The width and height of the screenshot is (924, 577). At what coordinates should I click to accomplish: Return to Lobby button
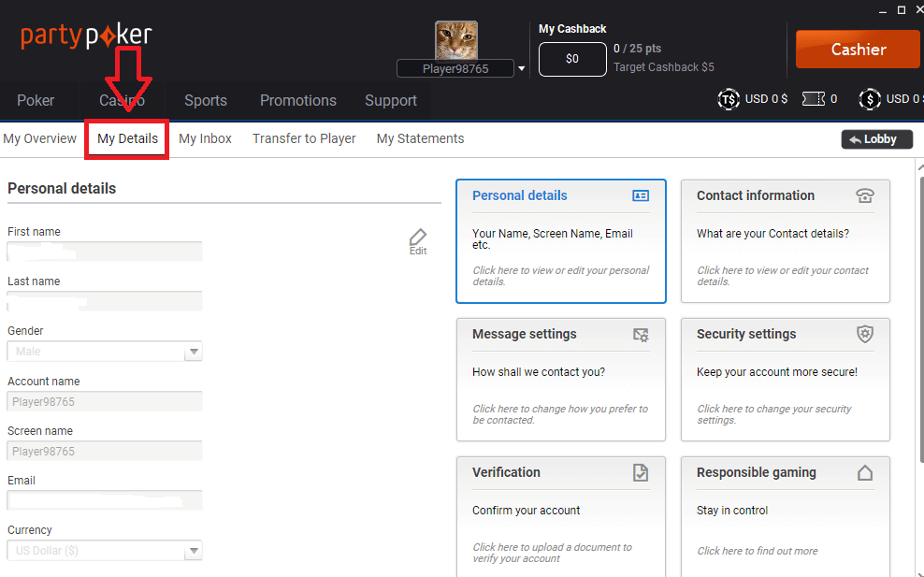click(877, 139)
